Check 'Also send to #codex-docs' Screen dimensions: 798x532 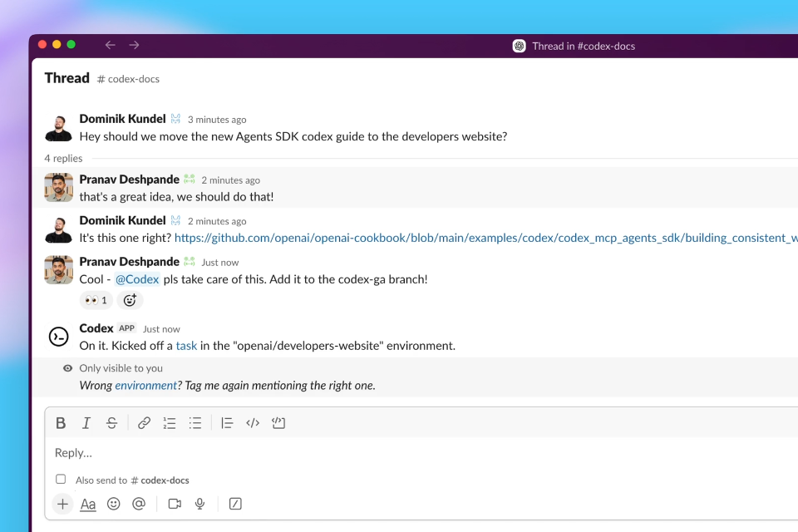point(61,479)
